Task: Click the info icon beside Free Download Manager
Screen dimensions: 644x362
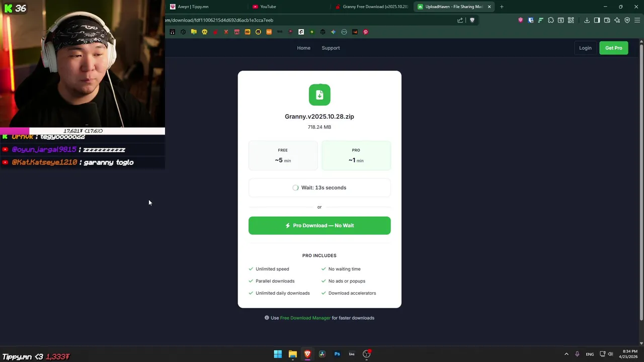Action: 267,318
